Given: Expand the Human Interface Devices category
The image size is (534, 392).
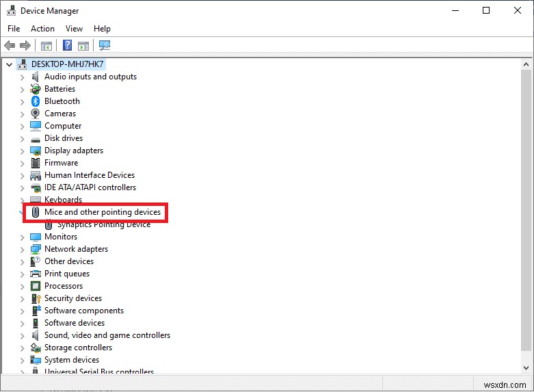Looking at the screenshot, I should 22,176.
